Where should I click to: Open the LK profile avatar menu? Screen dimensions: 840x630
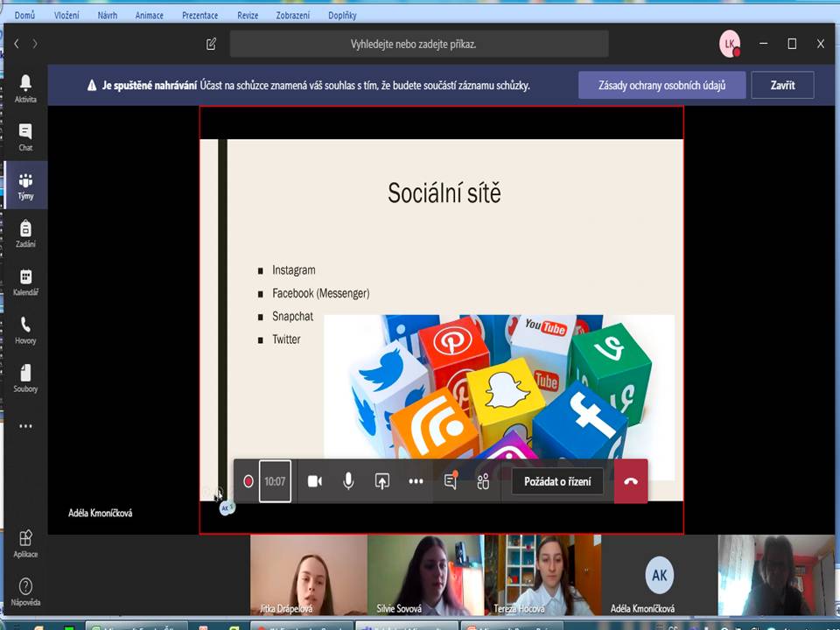pyautogui.click(x=729, y=43)
